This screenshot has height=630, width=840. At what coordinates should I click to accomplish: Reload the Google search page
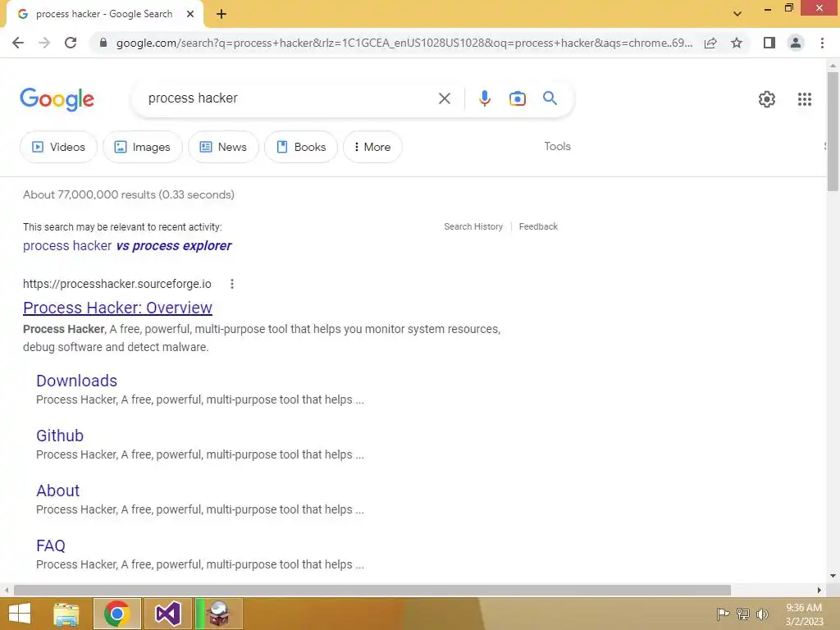pos(71,43)
